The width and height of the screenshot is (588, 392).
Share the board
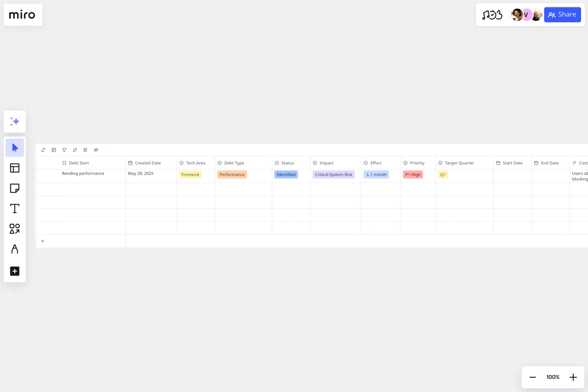pyautogui.click(x=562, y=15)
